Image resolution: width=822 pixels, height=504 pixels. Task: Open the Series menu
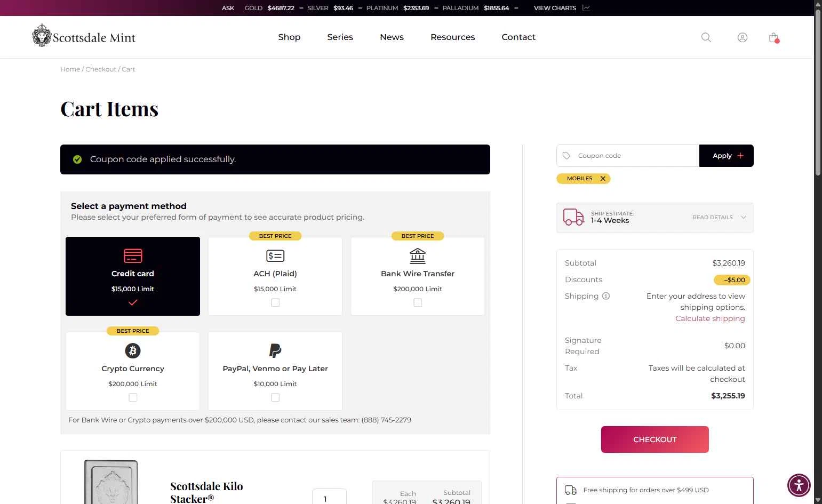tap(340, 37)
